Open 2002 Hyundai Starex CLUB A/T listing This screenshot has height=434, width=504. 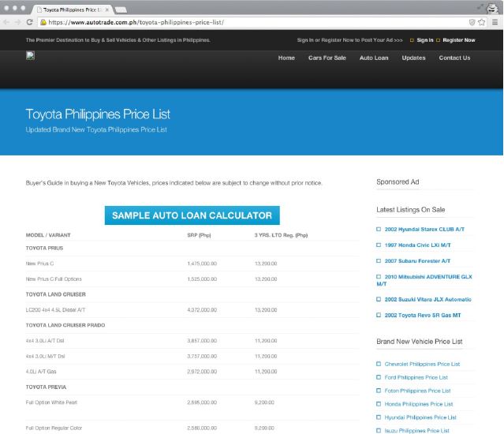pyautogui.click(x=424, y=229)
